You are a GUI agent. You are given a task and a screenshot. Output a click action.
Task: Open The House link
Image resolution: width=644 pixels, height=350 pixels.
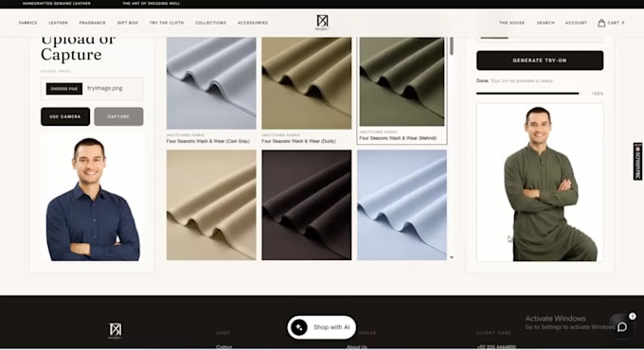click(511, 23)
